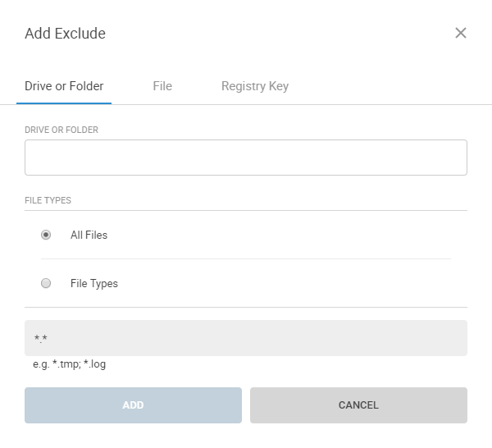Click the FILE TYPES section heading
The height and width of the screenshot is (448, 492).
click(48, 200)
